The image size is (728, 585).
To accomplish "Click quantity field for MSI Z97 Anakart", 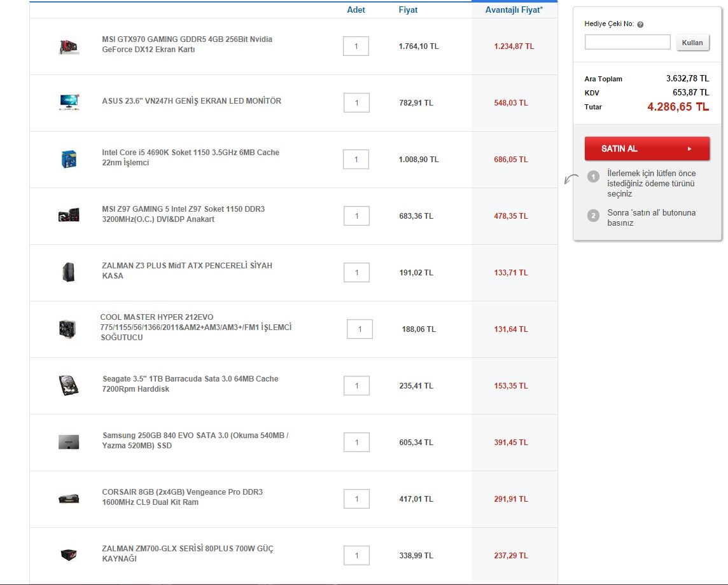I will tap(356, 216).
